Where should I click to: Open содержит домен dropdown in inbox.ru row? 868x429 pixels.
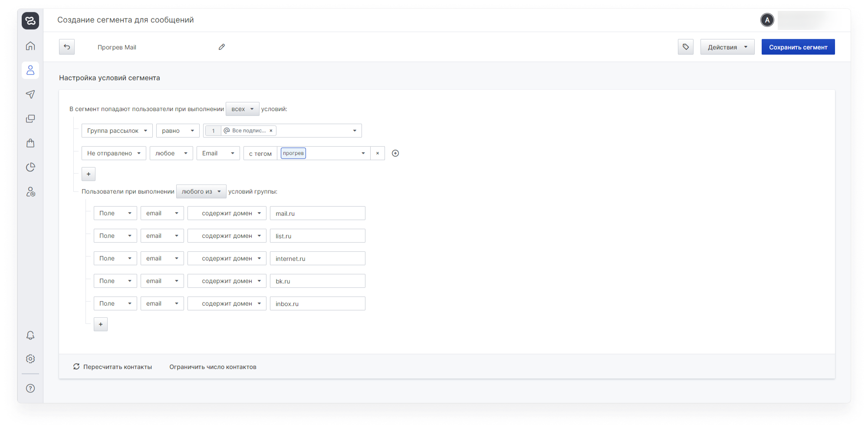pyautogui.click(x=227, y=304)
